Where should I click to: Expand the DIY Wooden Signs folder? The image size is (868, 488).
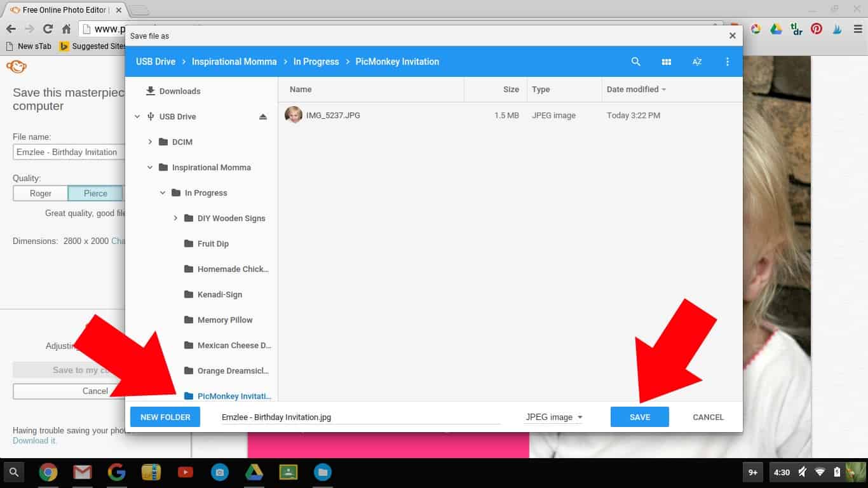click(175, 219)
